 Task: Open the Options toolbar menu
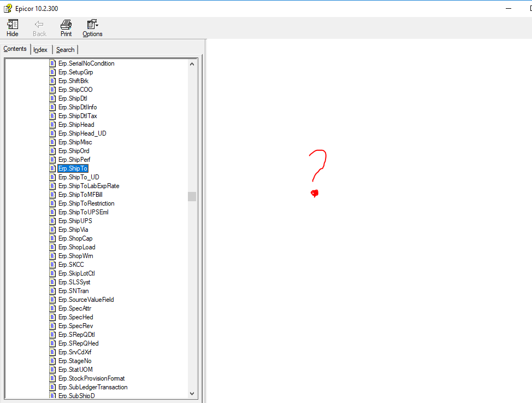click(92, 28)
